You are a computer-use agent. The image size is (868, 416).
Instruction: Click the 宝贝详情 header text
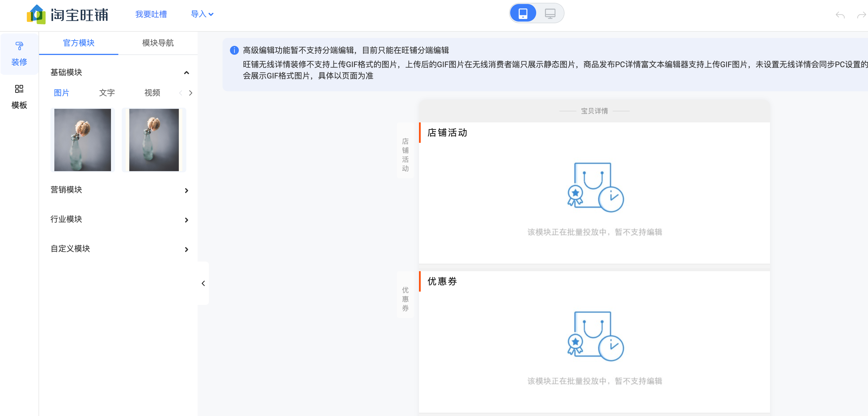coord(594,111)
